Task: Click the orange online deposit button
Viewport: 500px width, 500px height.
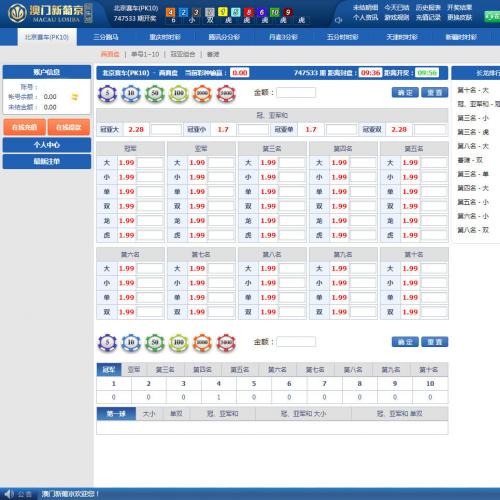Action: coord(24,127)
